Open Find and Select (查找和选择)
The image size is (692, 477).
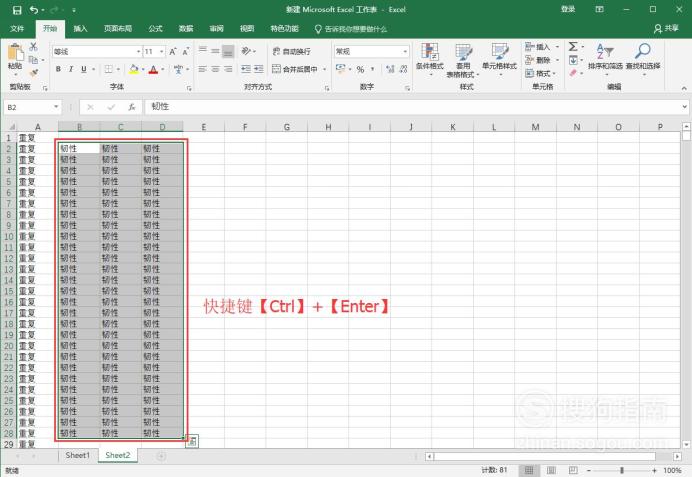coord(643,57)
